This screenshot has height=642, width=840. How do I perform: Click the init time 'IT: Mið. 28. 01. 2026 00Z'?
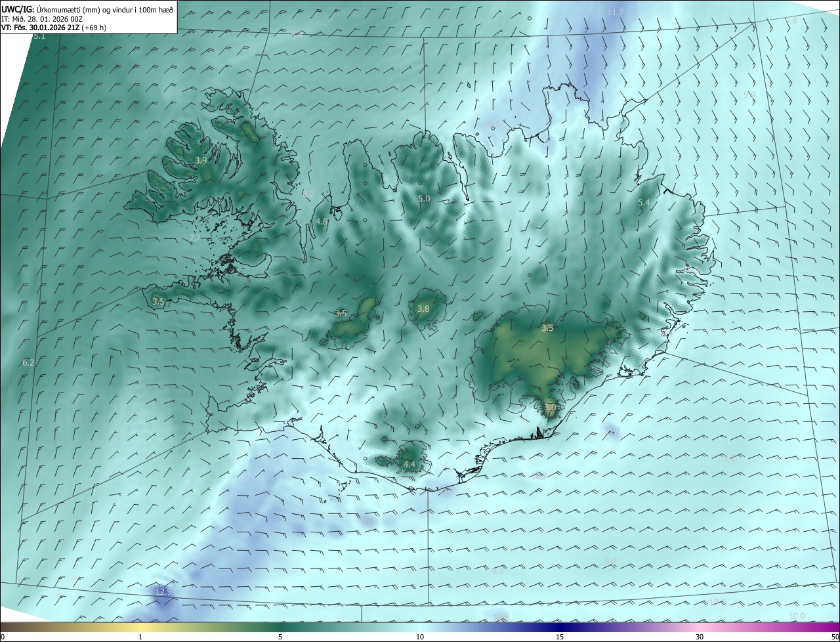[x=41, y=19]
